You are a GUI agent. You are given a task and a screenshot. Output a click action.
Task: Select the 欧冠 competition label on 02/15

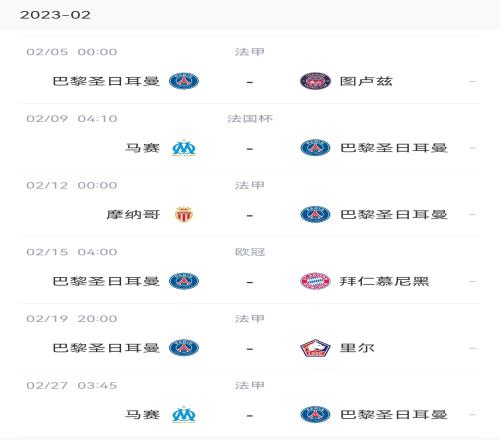[x=250, y=252]
